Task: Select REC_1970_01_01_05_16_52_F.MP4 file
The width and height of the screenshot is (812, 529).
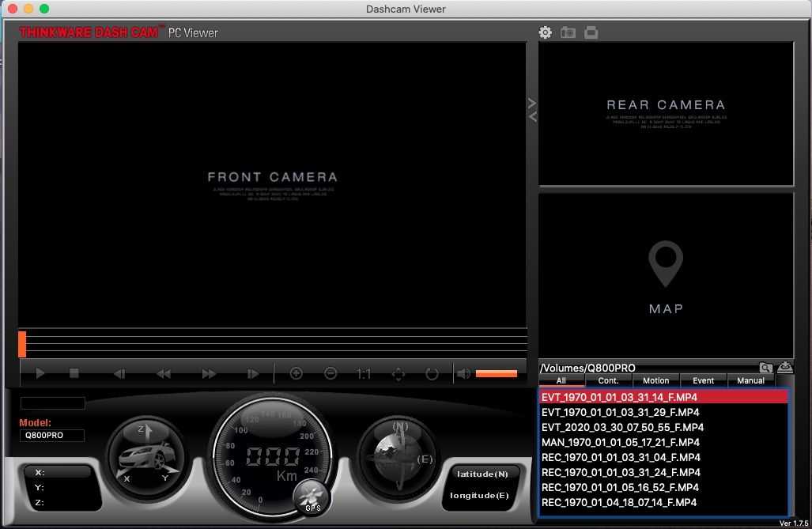Action: click(664, 488)
